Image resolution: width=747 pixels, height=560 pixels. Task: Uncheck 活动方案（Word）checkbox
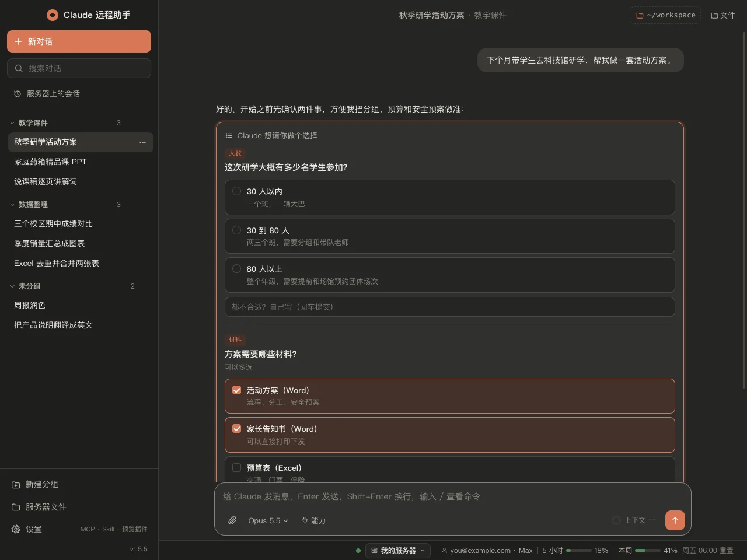pyautogui.click(x=236, y=390)
